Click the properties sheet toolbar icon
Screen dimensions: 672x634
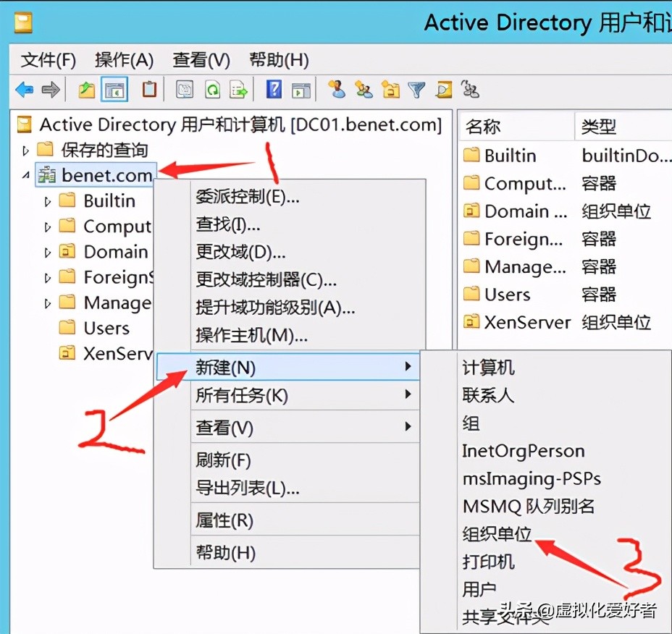pyautogui.click(x=185, y=90)
